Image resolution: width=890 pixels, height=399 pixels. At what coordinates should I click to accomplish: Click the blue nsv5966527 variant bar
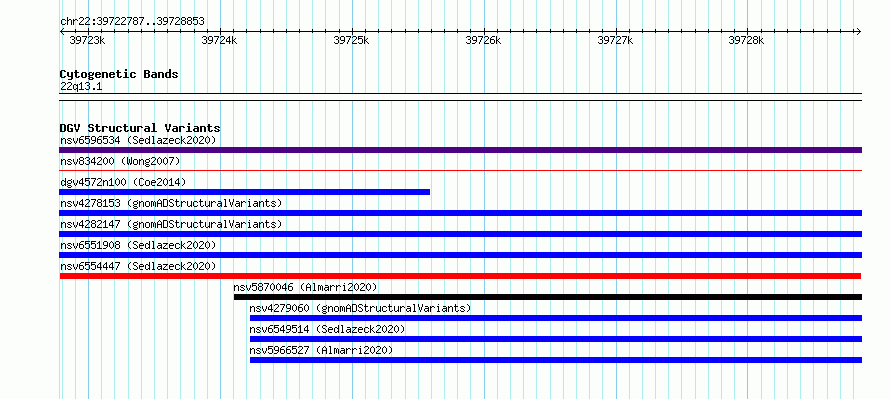[556, 360]
